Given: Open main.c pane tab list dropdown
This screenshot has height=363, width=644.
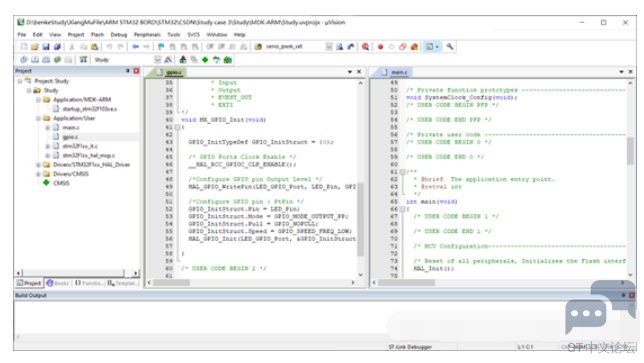Looking at the screenshot, I should (x=621, y=72).
